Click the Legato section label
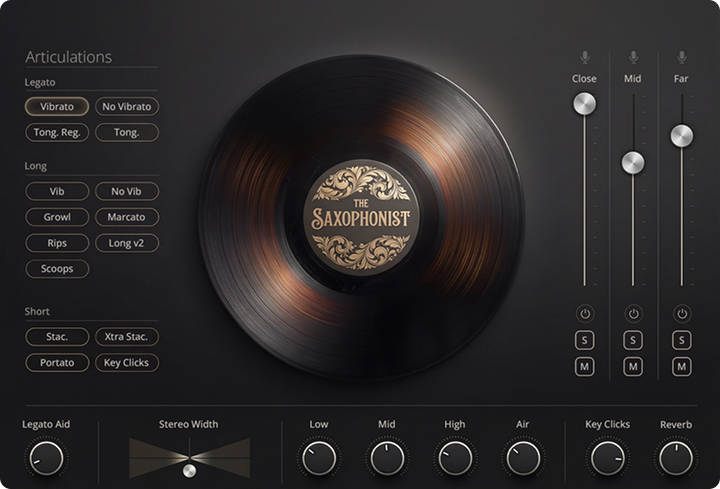720x489 pixels. (x=40, y=83)
